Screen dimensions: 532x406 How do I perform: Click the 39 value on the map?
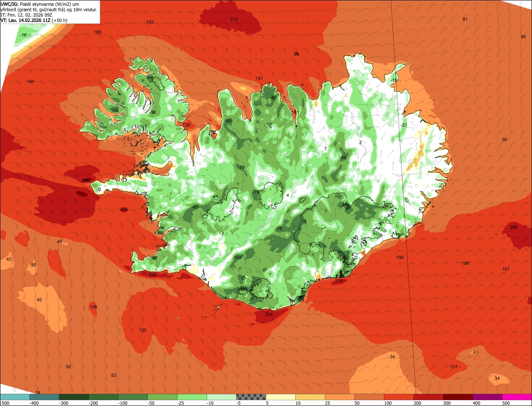33,265
